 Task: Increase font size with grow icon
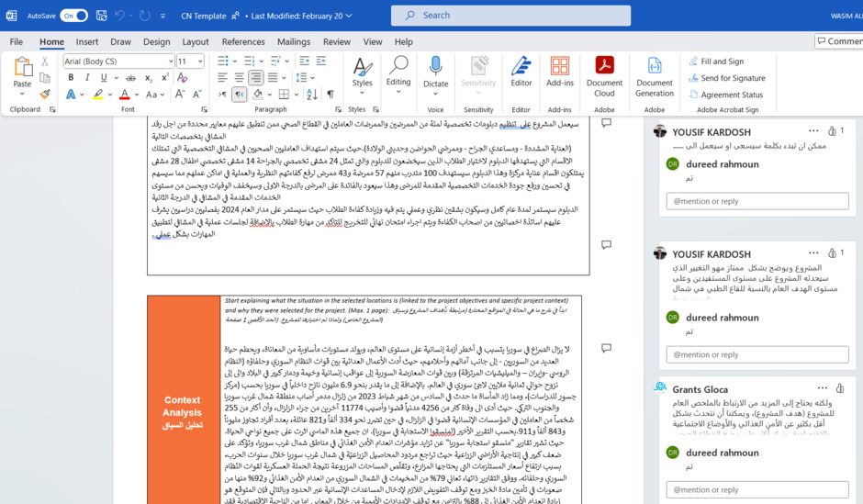pos(179,94)
